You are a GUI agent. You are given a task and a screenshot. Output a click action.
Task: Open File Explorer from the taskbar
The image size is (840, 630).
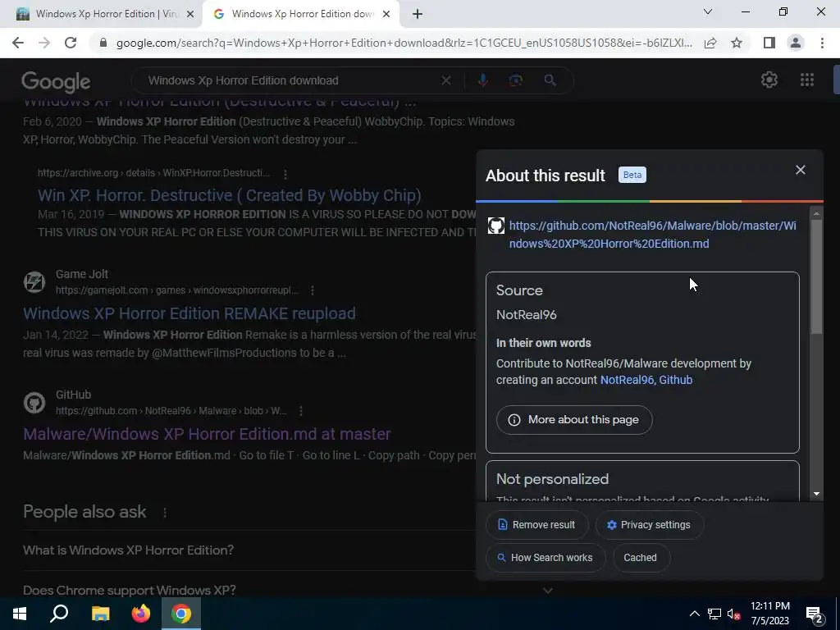click(100, 614)
